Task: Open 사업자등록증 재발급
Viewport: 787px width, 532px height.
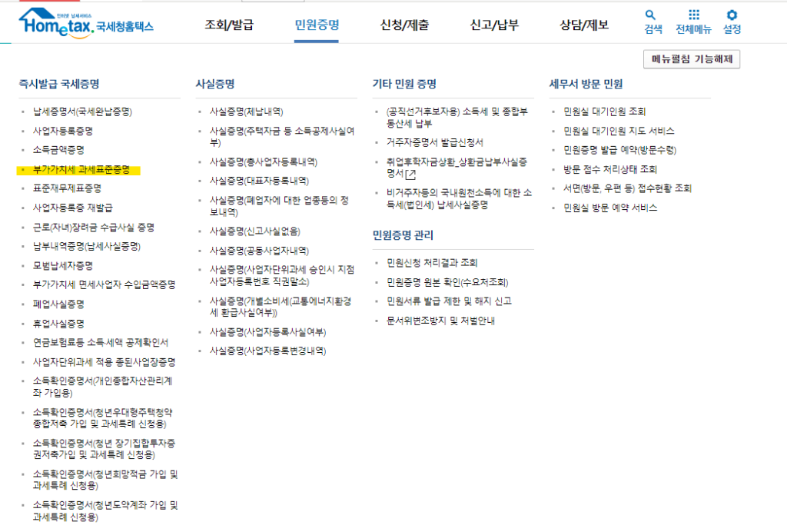Action: pyautogui.click(x=73, y=208)
